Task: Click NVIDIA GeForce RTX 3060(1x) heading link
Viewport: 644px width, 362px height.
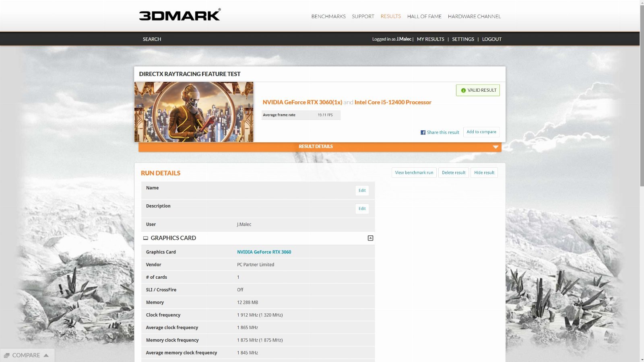Action: (x=302, y=102)
